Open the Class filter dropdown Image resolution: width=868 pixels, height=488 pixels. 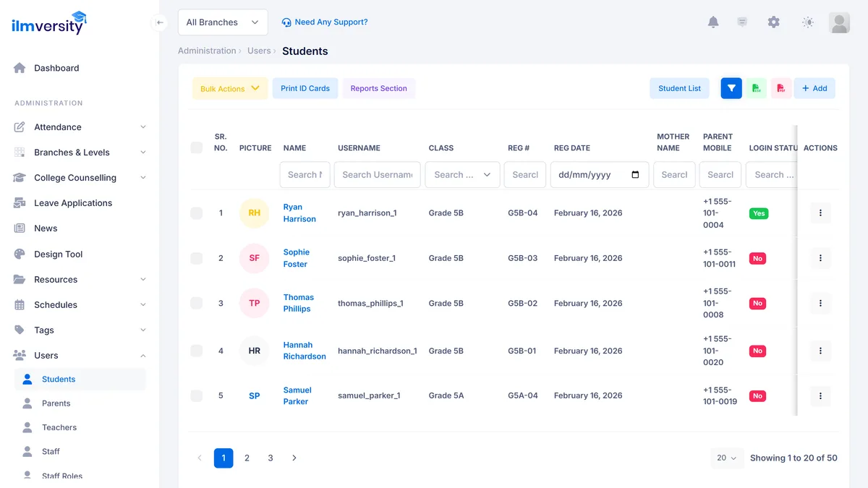[x=462, y=175]
